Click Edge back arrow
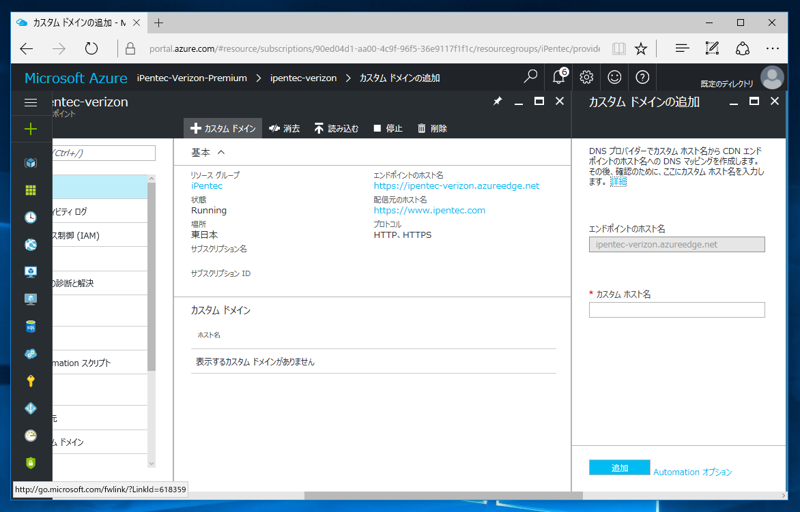The image size is (800, 512). coord(27,49)
